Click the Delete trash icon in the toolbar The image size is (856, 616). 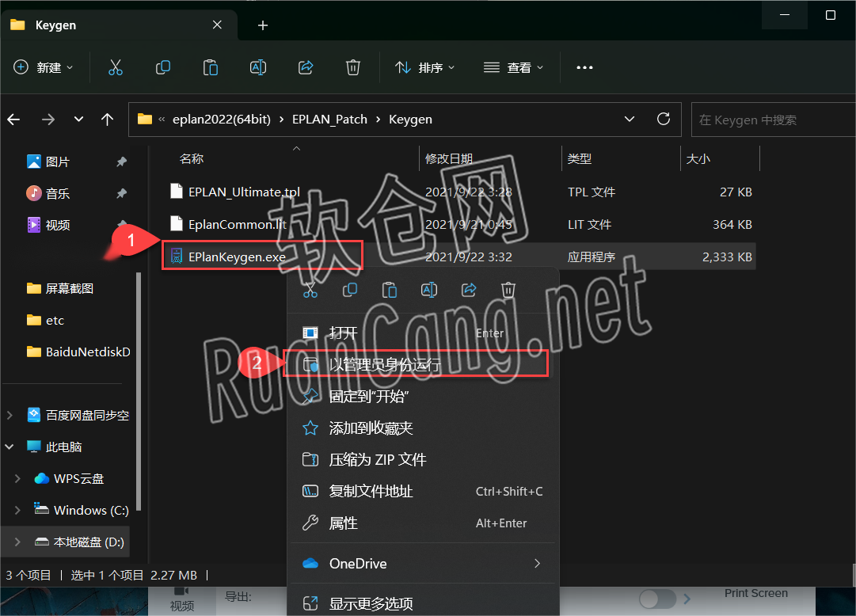click(352, 67)
